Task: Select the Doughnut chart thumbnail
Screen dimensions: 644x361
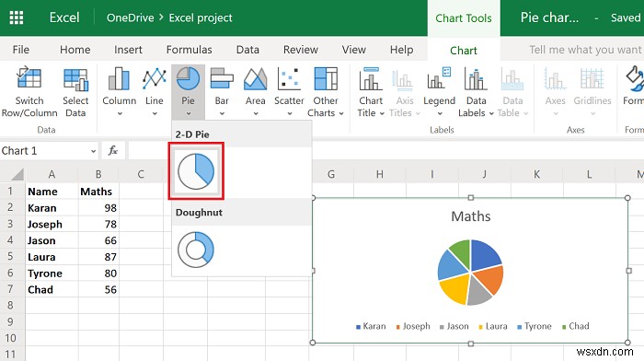Action: (196, 250)
